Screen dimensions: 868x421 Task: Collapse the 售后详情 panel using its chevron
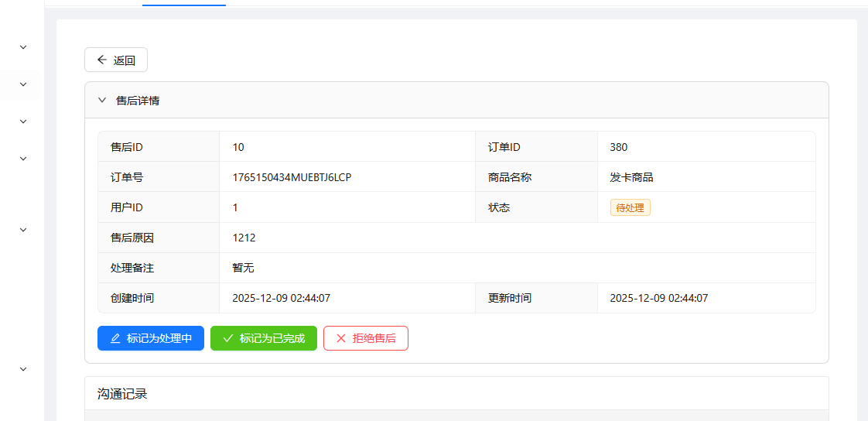coord(101,100)
